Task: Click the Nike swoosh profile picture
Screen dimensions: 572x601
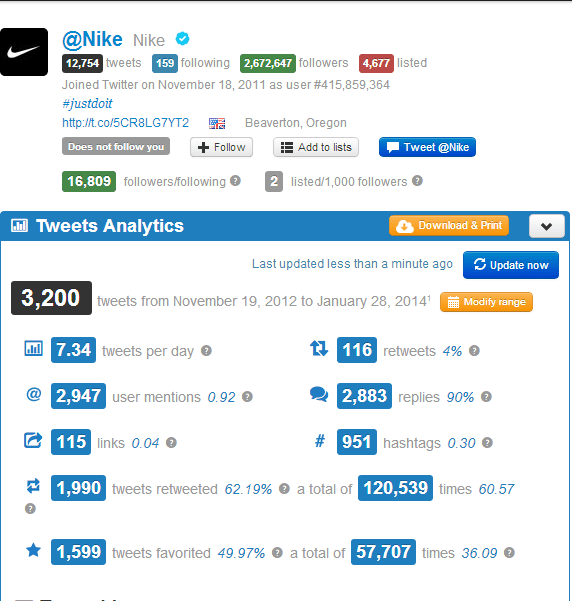Action: [x=24, y=52]
